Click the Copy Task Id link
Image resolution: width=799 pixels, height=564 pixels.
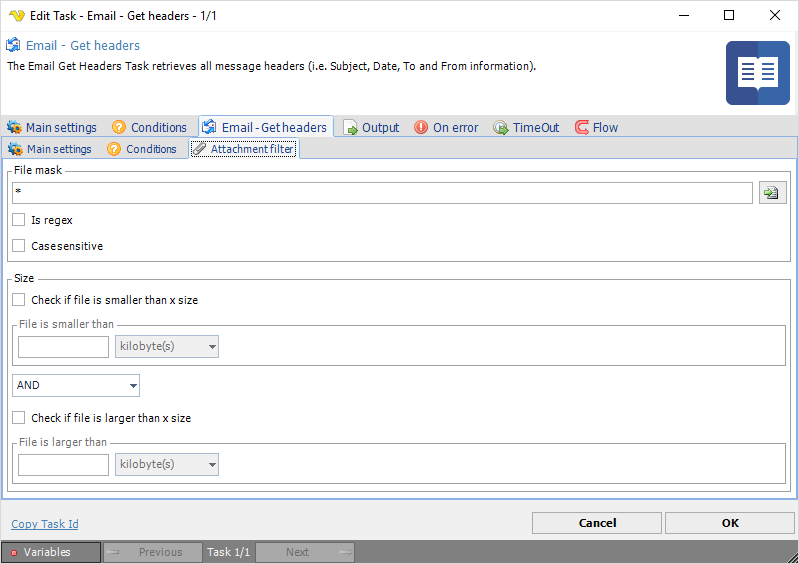pos(45,524)
